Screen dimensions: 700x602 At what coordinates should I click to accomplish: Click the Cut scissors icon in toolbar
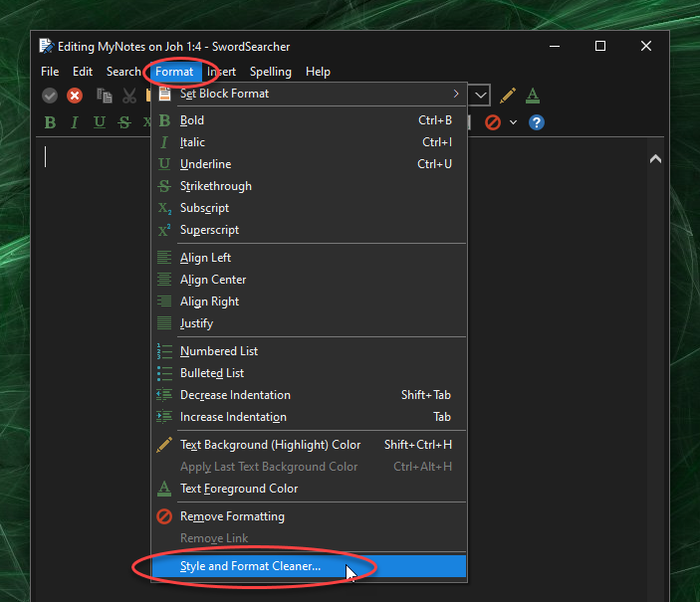pos(129,96)
